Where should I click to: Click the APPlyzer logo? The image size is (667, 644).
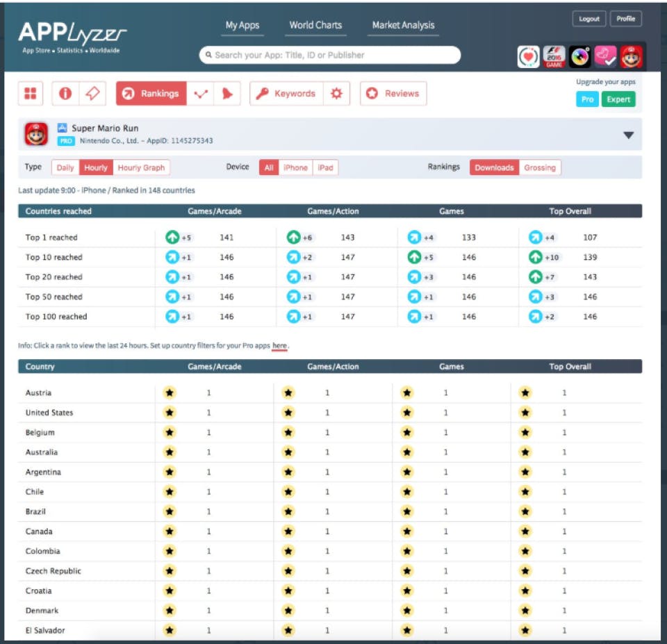point(72,37)
